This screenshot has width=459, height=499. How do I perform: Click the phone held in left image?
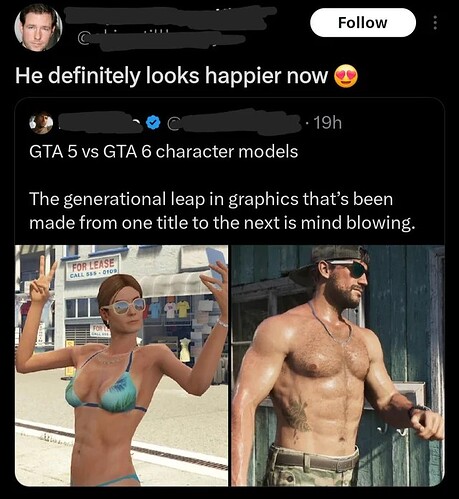click(215, 263)
